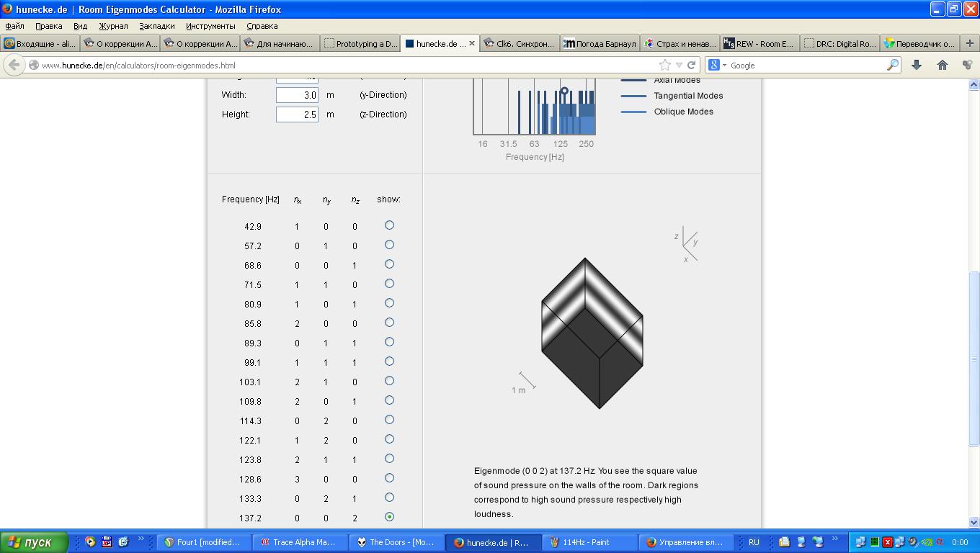Open the Windows Start (пуск) button
980x553 pixels.
click(x=35, y=542)
